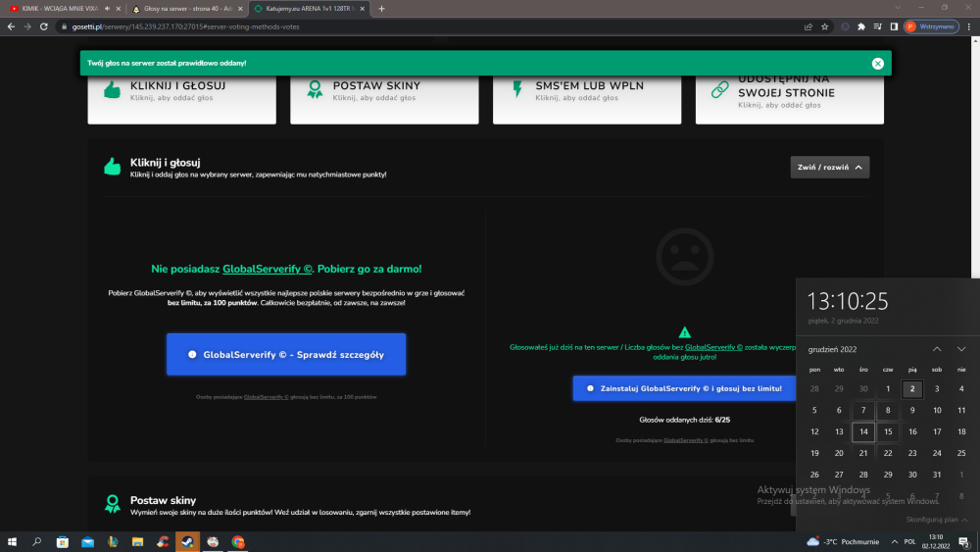Click grudzień 2022 month header

tap(832, 349)
